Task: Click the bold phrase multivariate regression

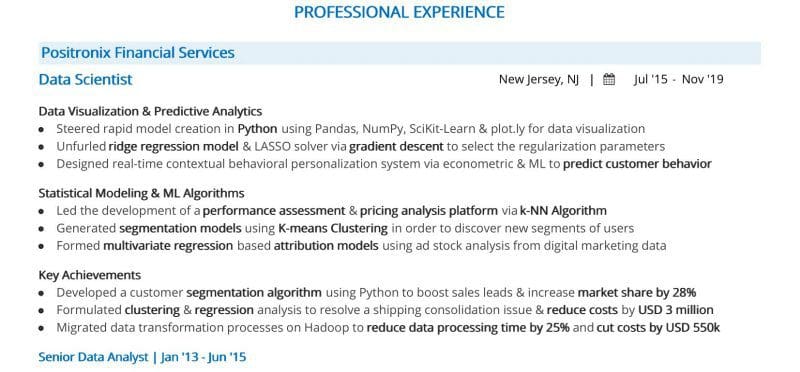Action: pos(168,246)
